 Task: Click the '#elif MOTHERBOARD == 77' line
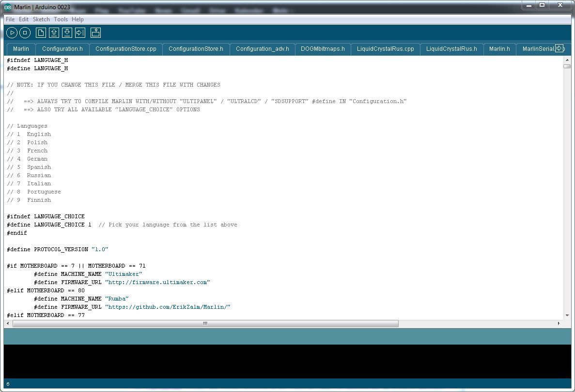(x=46, y=315)
